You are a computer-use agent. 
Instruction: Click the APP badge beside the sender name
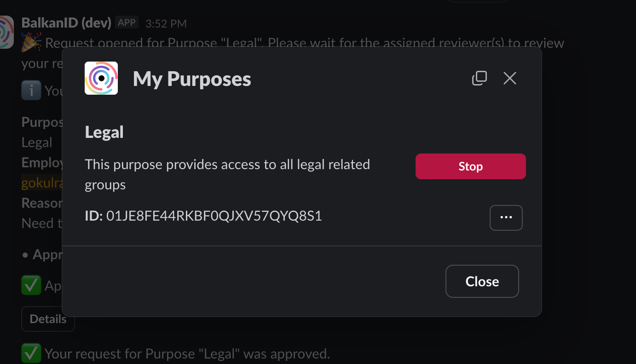(127, 22)
